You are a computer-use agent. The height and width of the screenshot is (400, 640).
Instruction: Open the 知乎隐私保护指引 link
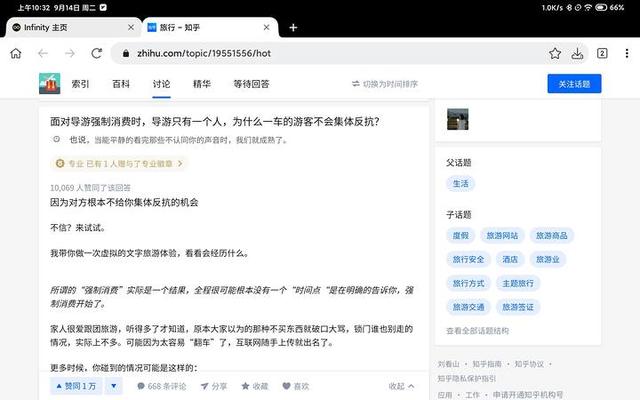[467, 379]
